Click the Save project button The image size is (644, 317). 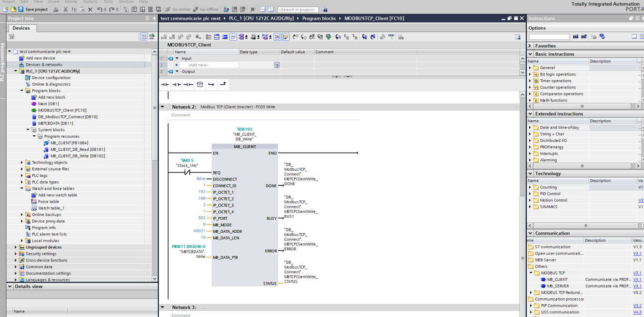coord(32,9)
